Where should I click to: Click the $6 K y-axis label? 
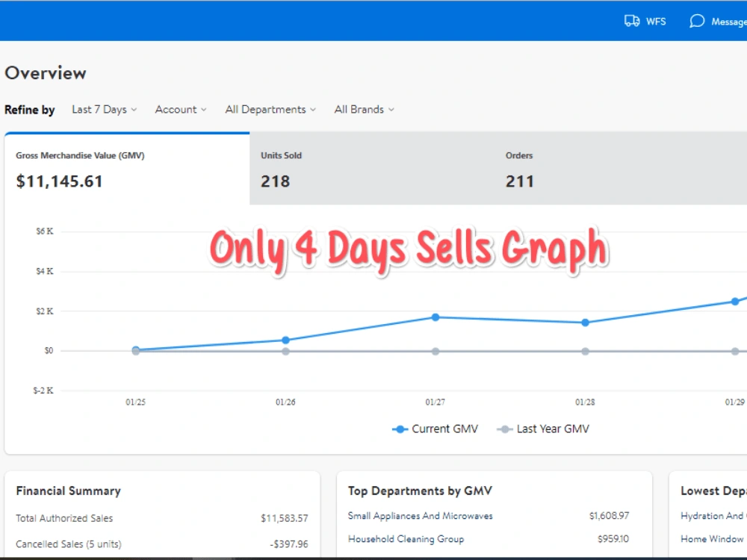point(45,231)
